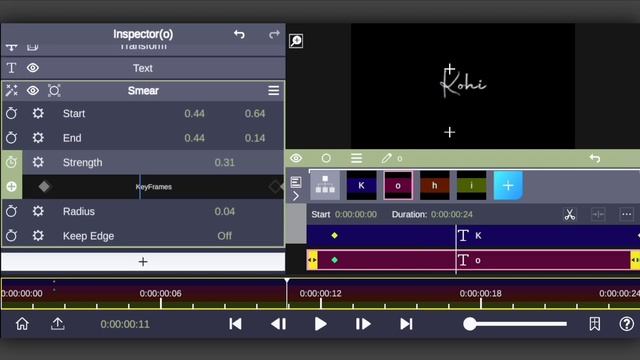Toggle active Strength keyframe stopwatch
The image size is (640, 360).
click(x=11, y=162)
